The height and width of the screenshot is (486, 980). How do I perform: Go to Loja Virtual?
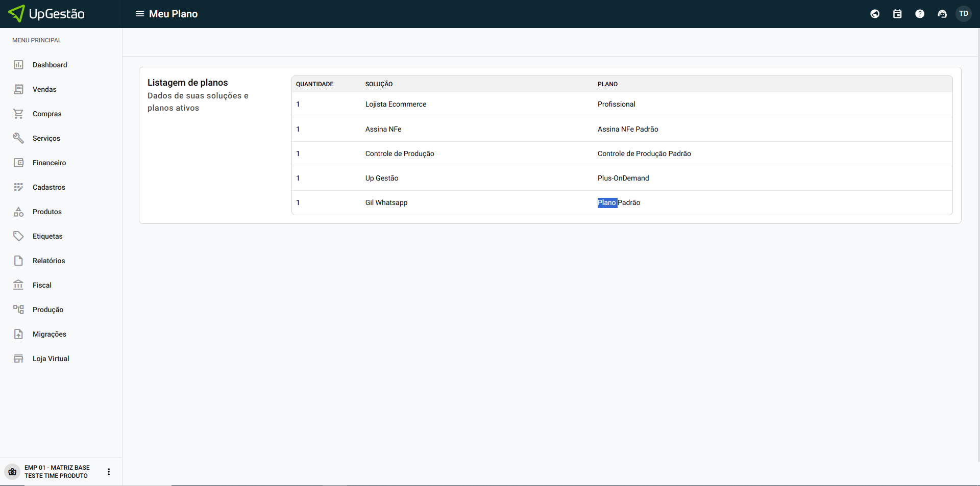click(x=51, y=359)
